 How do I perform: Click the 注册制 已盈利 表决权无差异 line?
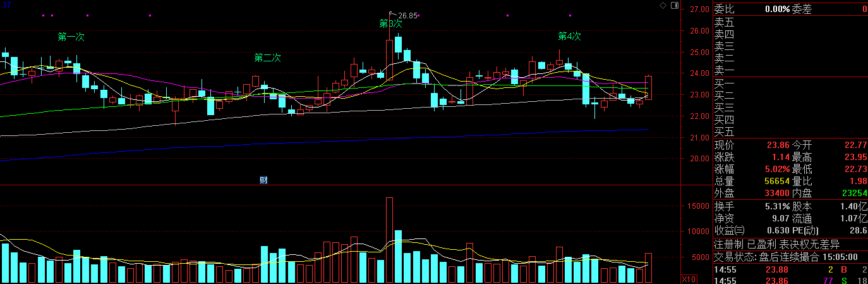pyautogui.click(x=777, y=244)
